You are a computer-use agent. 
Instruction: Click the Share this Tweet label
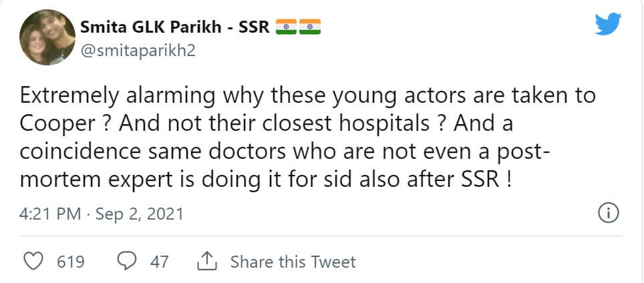pyautogui.click(x=293, y=262)
